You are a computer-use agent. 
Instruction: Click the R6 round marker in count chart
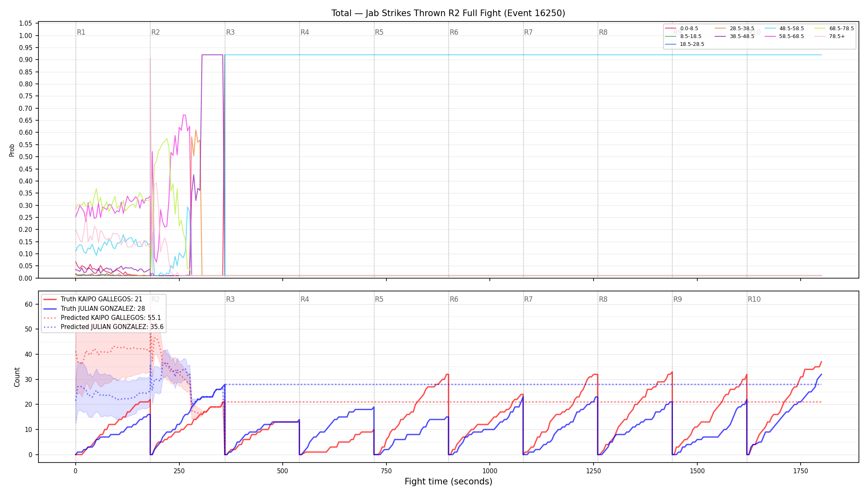[454, 299]
